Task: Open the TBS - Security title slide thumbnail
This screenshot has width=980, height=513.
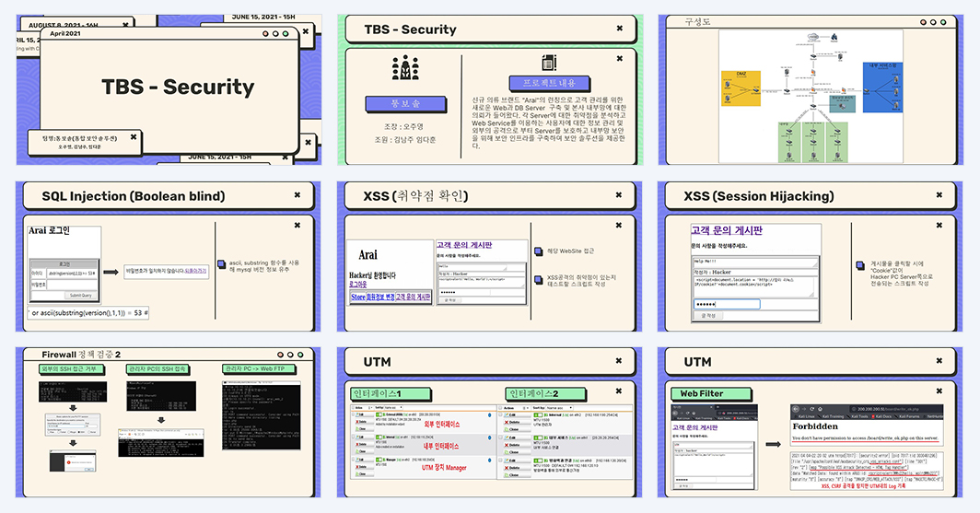Action: 169,89
